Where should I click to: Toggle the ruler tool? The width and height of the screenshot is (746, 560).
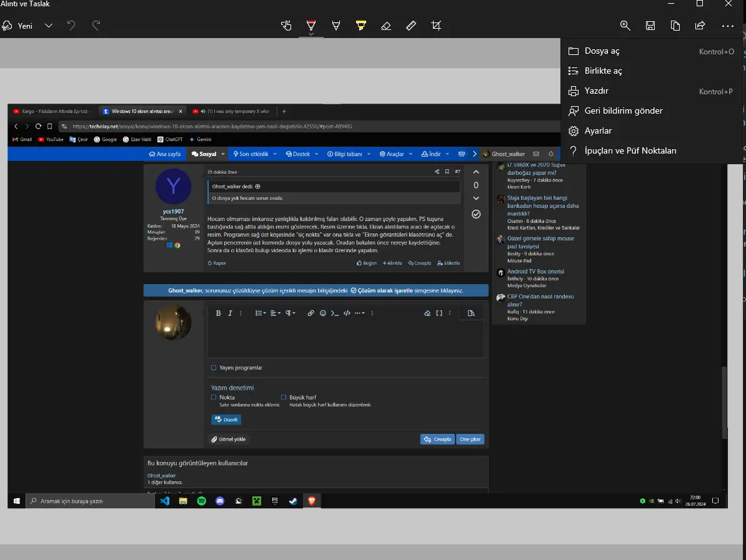(411, 26)
